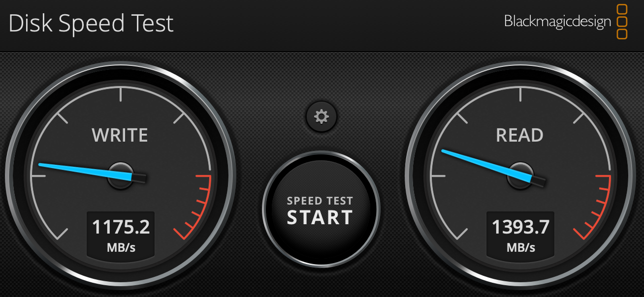Select the 1393.7 MB/s read speed readout
Screen dimensions: 644x297
click(x=520, y=235)
